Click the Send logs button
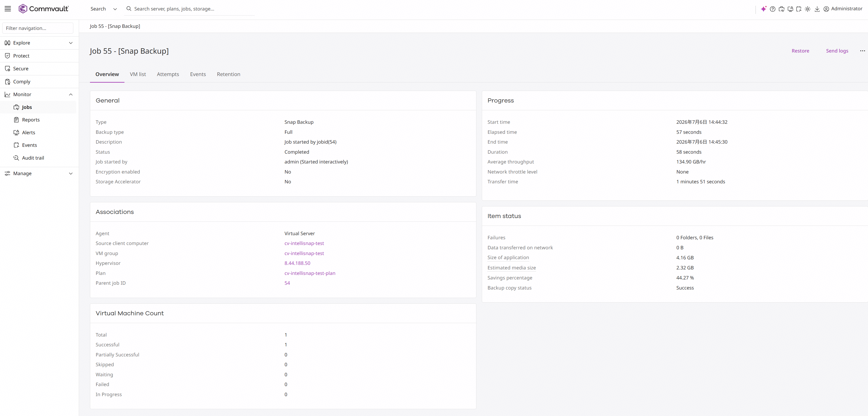868x416 pixels. pos(837,51)
